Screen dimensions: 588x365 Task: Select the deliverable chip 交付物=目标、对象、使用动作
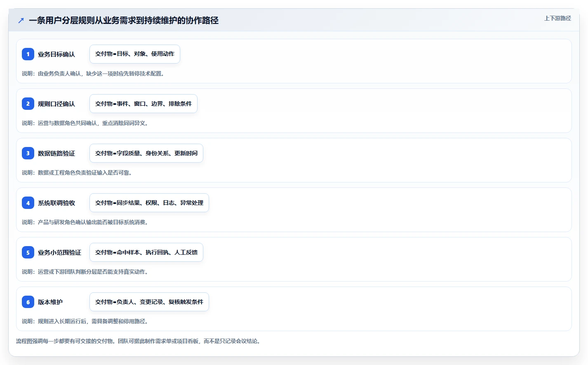tap(135, 54)
